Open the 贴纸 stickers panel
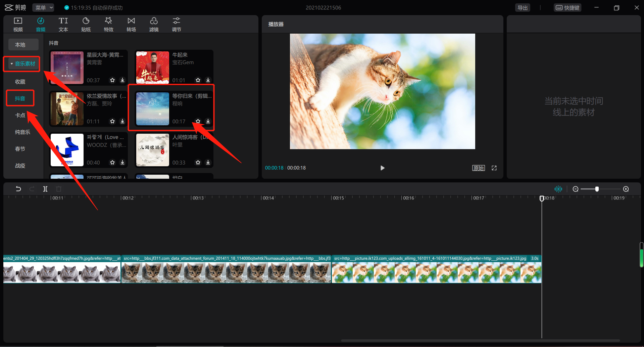644x347 pixels. 86,25
